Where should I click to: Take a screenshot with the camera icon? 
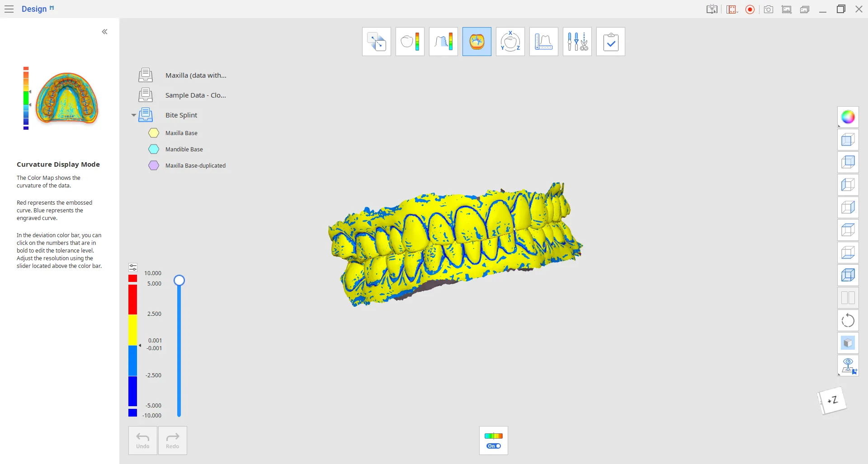point(769,9)
